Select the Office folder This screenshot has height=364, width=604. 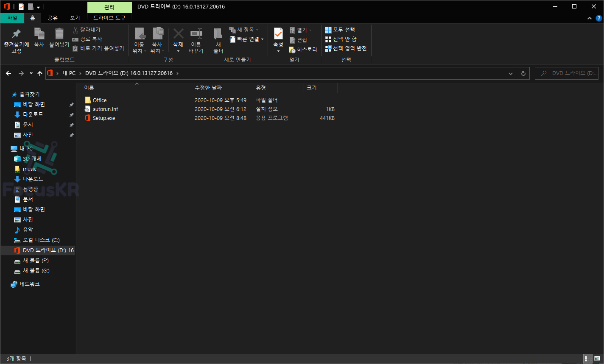point(95,100)
